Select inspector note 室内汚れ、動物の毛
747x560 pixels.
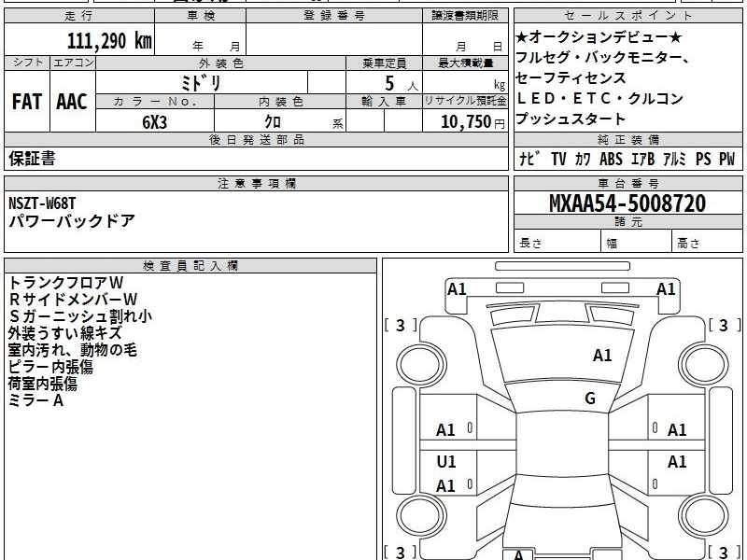pyautogui.click(x=73, y=350)
